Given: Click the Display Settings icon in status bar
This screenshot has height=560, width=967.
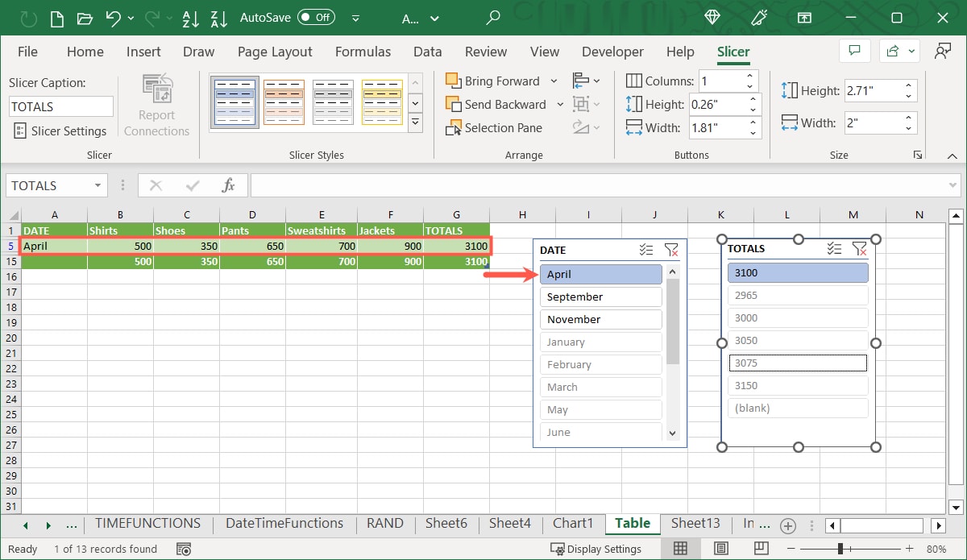Looking at the screenshot, I should [x=556, y=549].
